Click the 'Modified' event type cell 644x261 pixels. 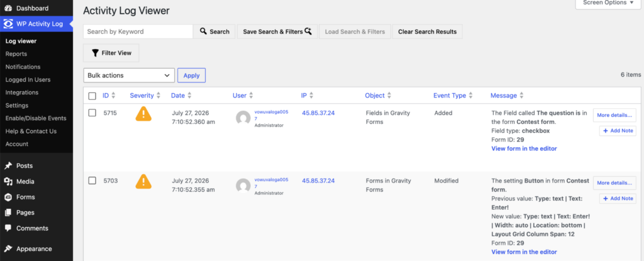tap(447, 180)
